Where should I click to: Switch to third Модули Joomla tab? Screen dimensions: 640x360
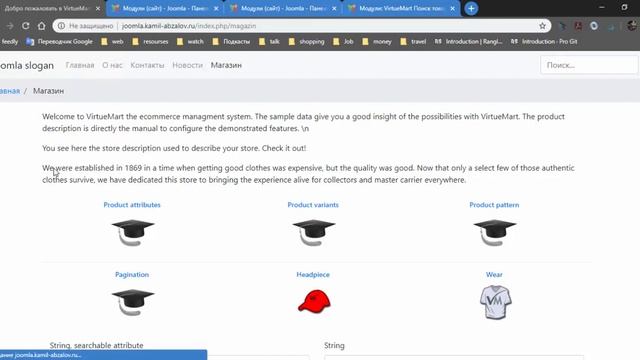283,8
